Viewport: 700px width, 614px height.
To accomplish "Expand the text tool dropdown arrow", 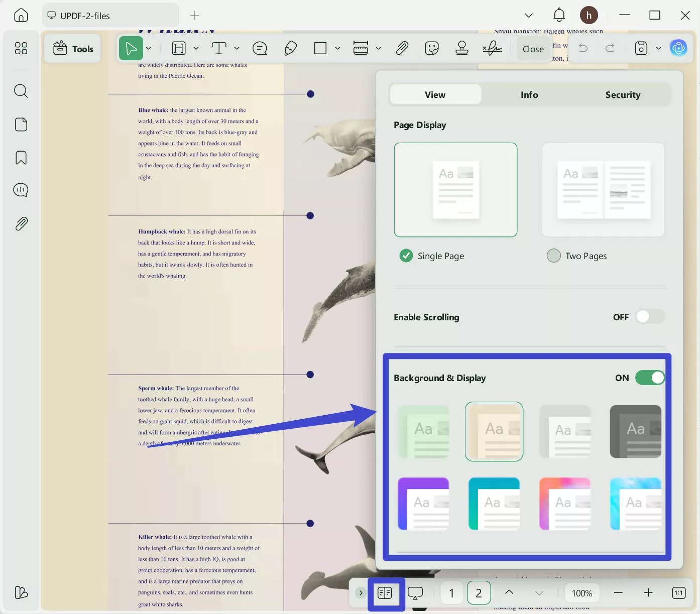I will click(237, 48).
